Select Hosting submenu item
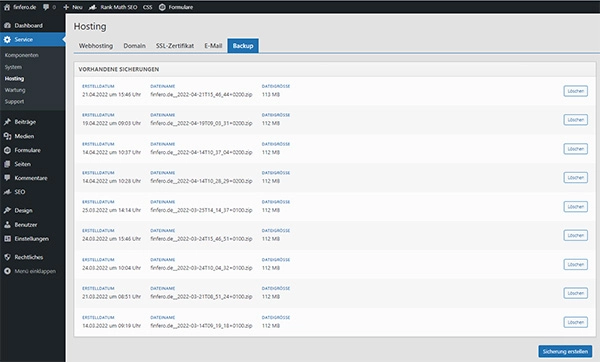This screenshot has height=362, width=600. [14, 78]
